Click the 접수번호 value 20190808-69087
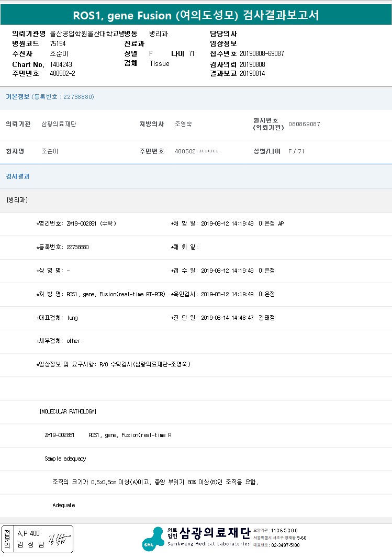392x559 pixels. click(x=262, y=54)
